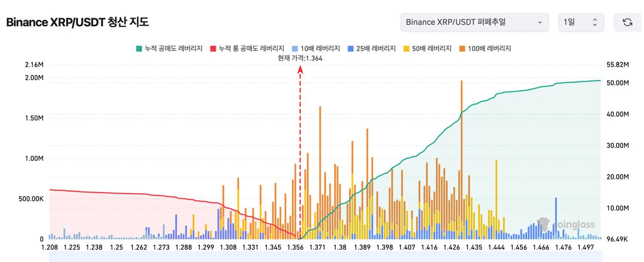644x262 pixels.
Task: Toggle the 누적 공매도 레버리지 legend series
Action: [x=169, y=49]
